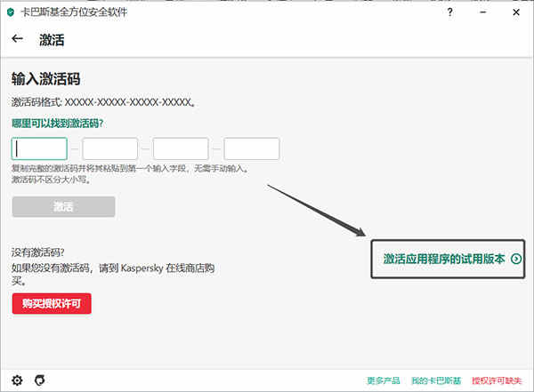Click the Kaspersky shield logo in the title bar
This screenshot has height=392, width=534.
[11, 12]
